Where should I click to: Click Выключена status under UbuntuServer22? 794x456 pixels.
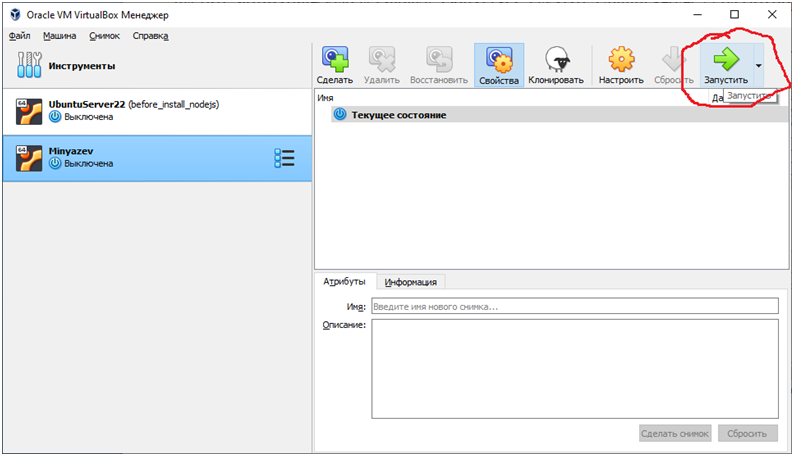coord(88,117)
